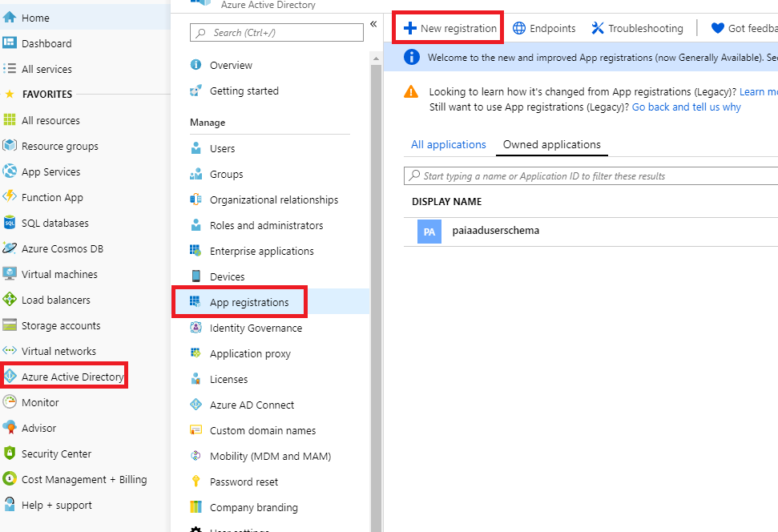
Task: Click the Azure Cosmos DB planet icon
Action: (x=10, y=248)
